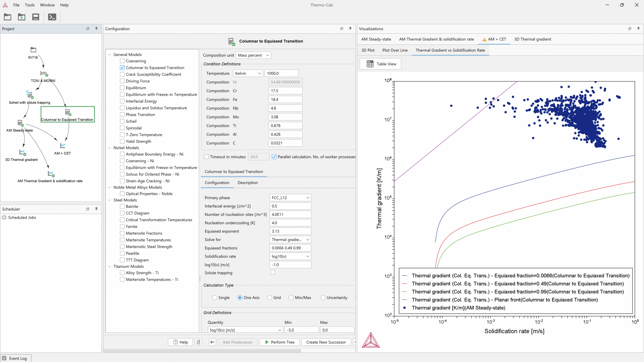This screenshot has height=362, width=644.
Task: Select the Grid calculation type
Action: pyautogui.click(x=270, y=298)
